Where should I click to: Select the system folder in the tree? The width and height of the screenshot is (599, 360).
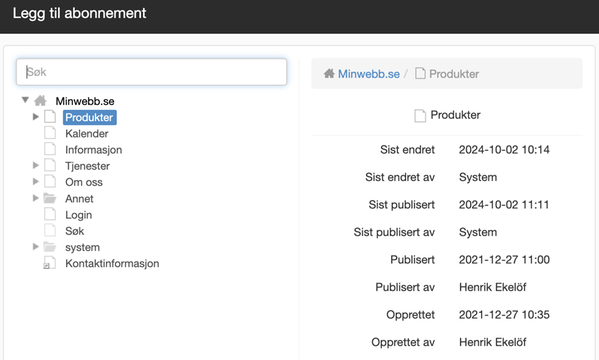point(83,247)
